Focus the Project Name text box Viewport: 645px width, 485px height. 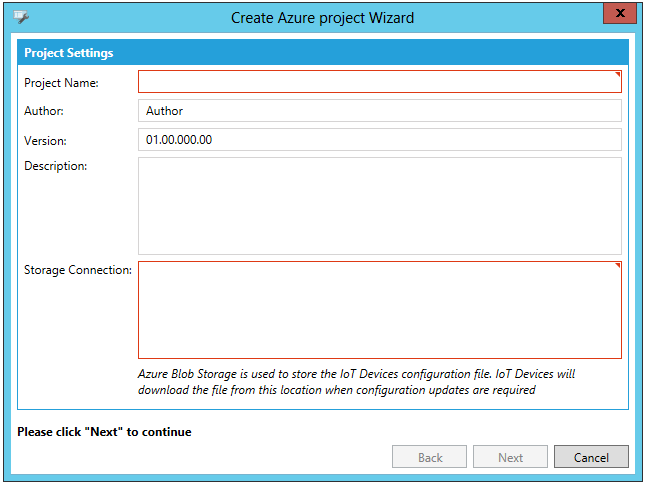click(x=379, y=82)
